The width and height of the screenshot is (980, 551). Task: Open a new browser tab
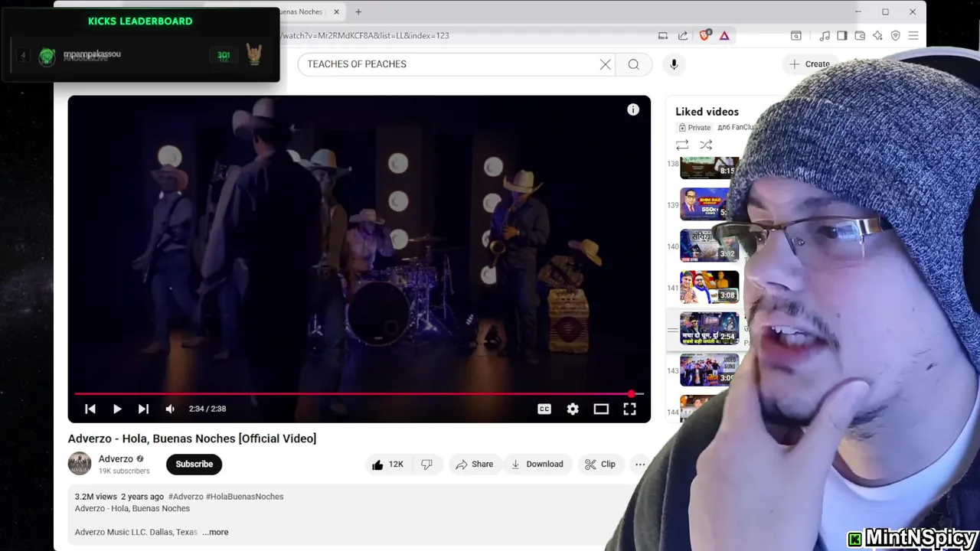pyautogui.click(x=358, y=11)
